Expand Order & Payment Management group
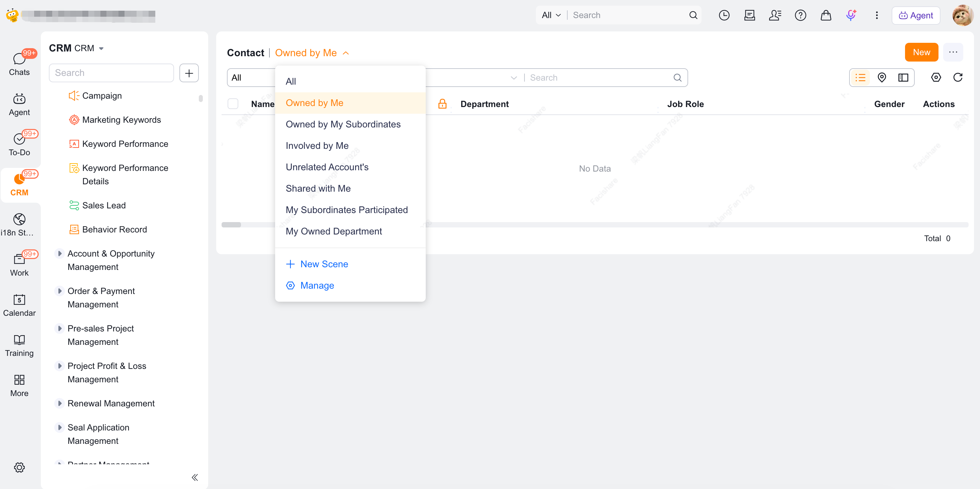The width and height of the screenshot is (980, 489). [x=60, y=291]
